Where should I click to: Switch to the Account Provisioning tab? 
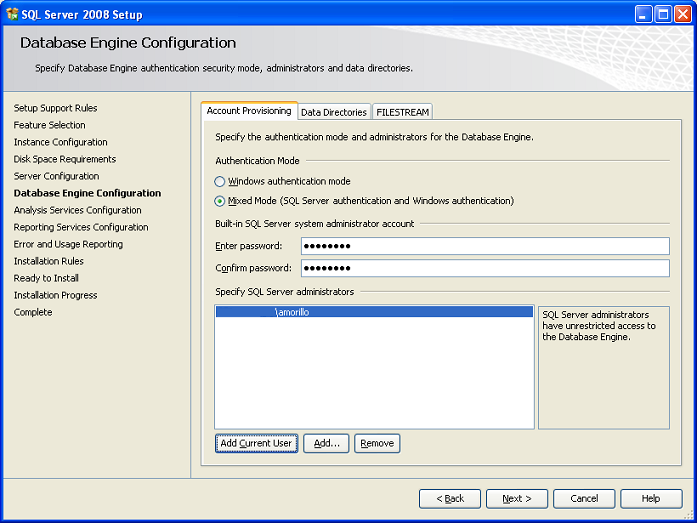click(249, 111)
